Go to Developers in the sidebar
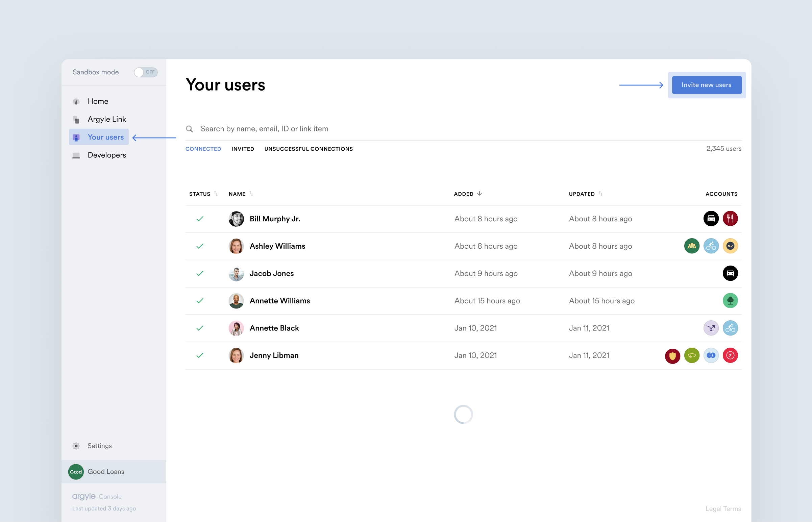812x522 pixels. click(106, 155)
